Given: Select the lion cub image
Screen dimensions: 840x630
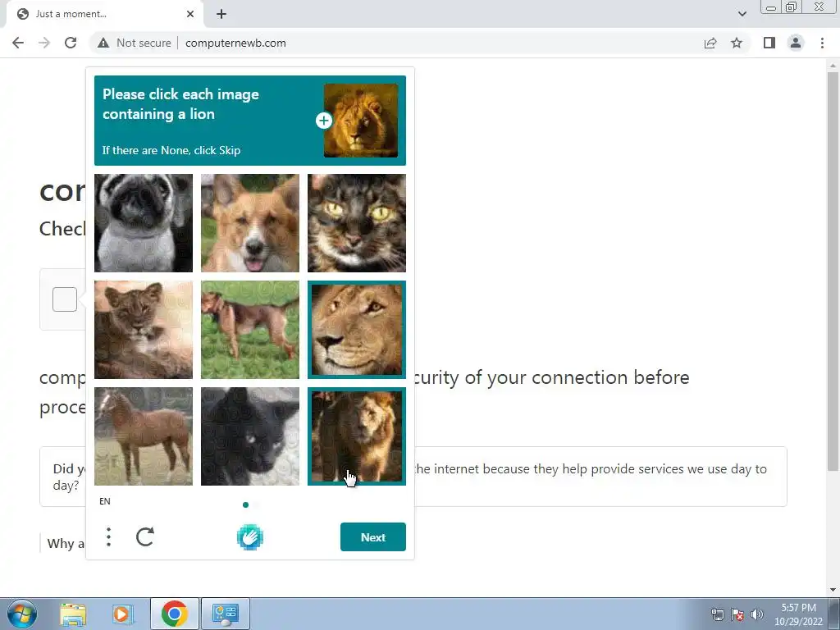Looking at the screenshot, I should (144, 330).
